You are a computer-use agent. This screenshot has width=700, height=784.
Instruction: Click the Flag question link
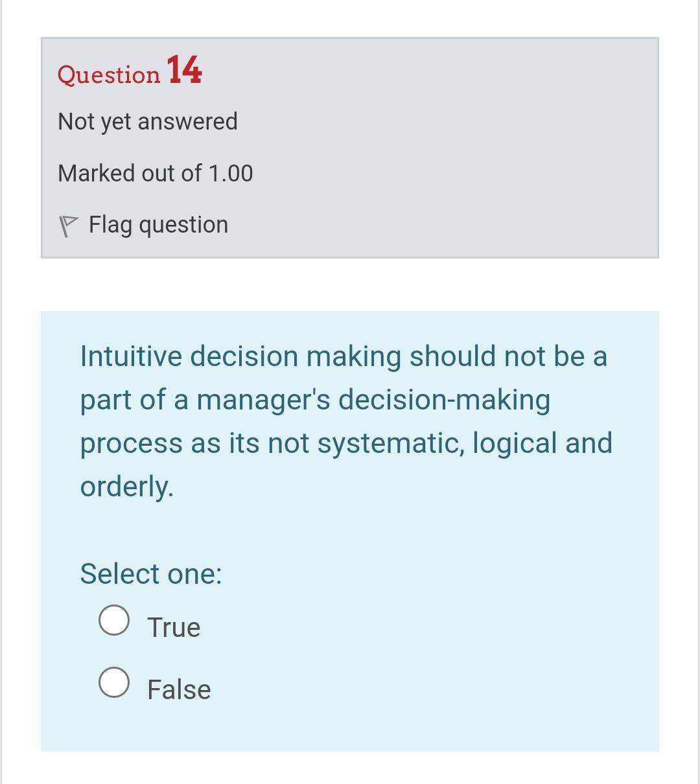(157, 224)
